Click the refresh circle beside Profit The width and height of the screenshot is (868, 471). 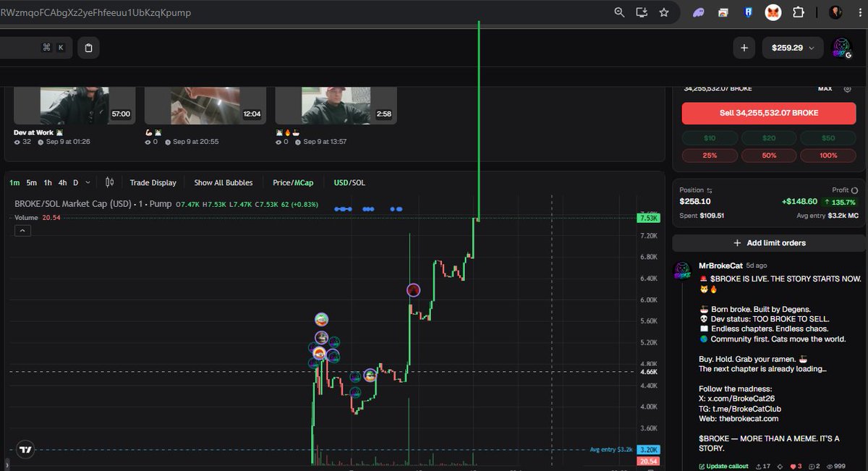click(x=854, y=190)
